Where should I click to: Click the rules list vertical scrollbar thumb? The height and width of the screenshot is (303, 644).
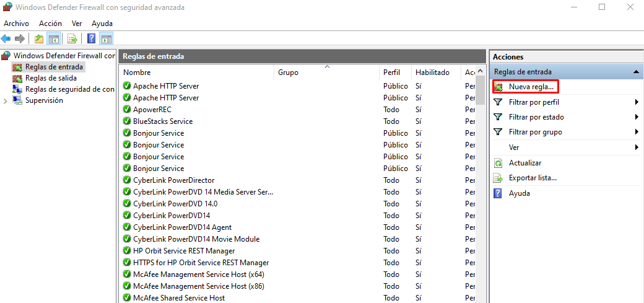tap(480, 90)
